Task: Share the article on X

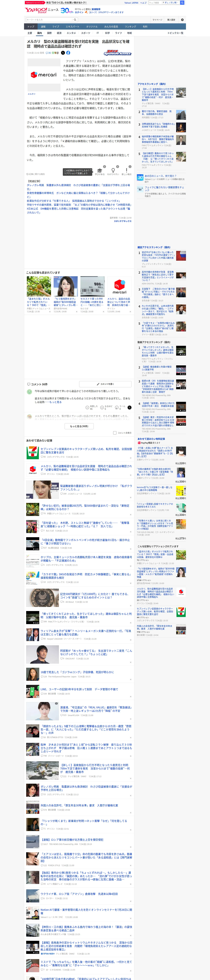Action: click(x=63, y=53)
